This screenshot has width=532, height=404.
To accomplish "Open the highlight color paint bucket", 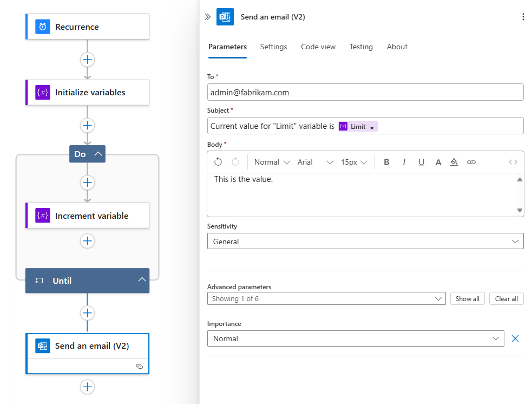I will pos(455,162).
